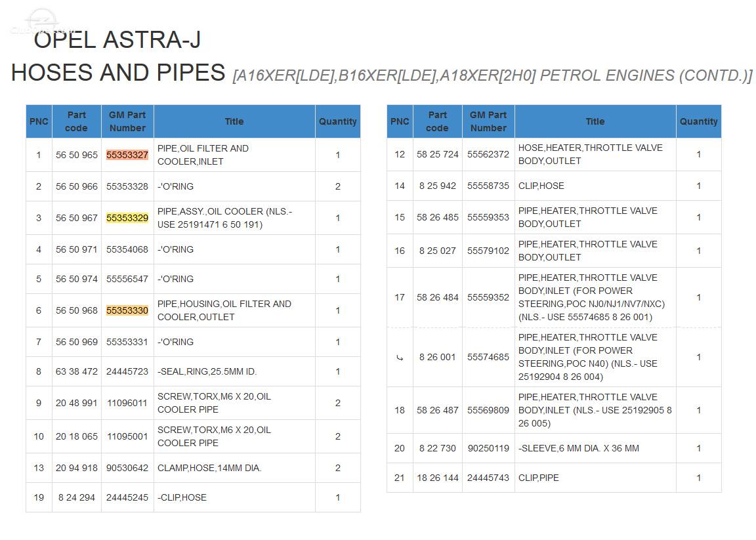Click the title '-SLEEVE,6 MM DIA. X 36 MM'
Viewport: 756px width, 540px height.
(x=579, y=448)
